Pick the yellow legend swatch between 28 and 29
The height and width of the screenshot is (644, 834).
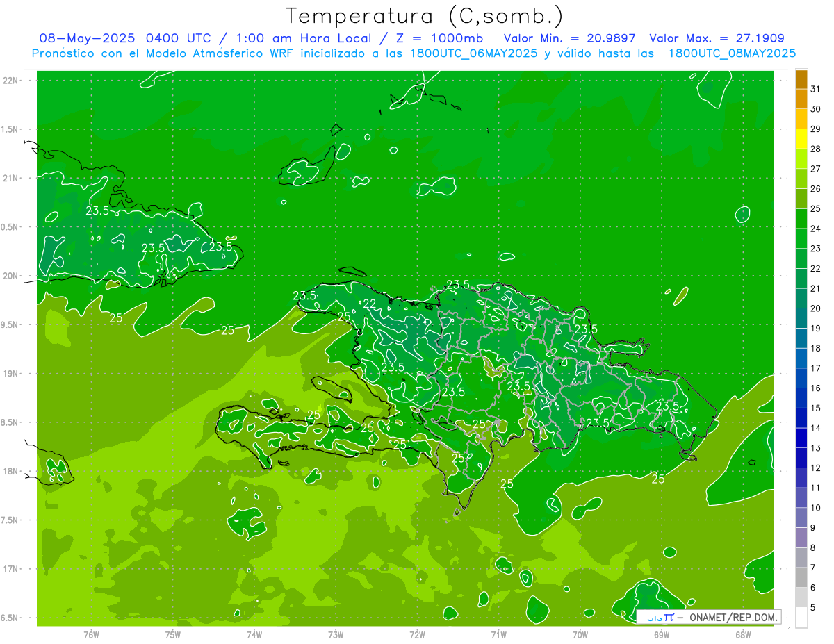(801, 138)
